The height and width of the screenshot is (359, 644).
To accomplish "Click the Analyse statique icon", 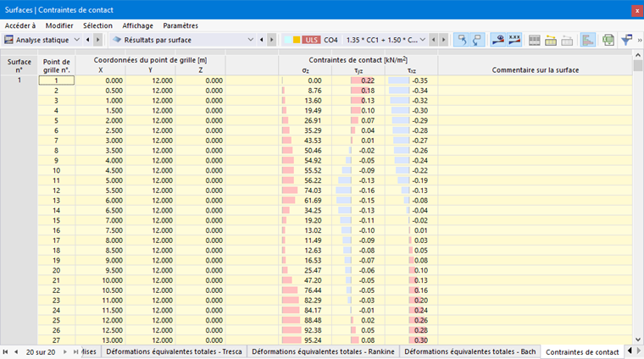I will point(8,40).
